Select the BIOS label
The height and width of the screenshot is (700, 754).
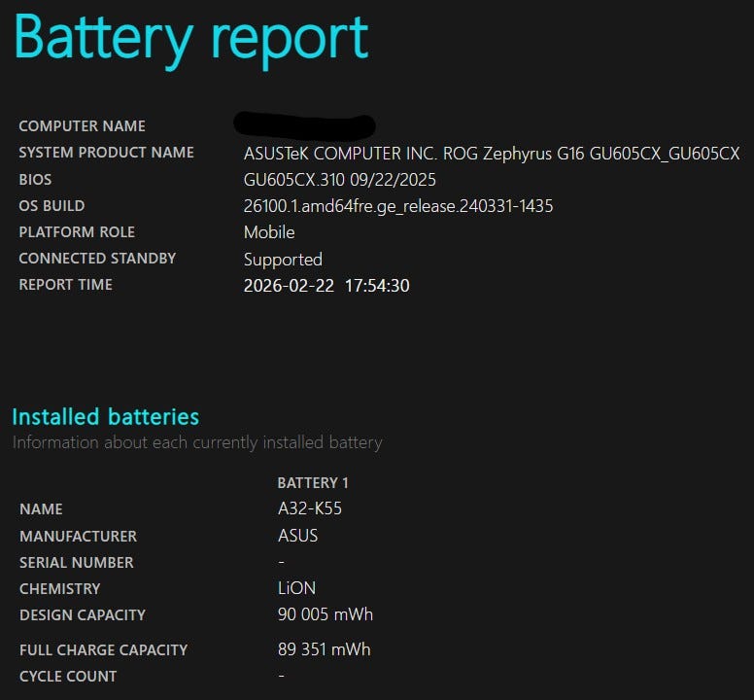pos(35,180)
